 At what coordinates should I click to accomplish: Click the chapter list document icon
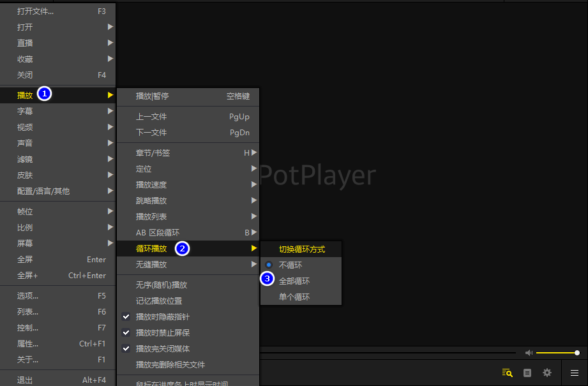coord(527,373)
